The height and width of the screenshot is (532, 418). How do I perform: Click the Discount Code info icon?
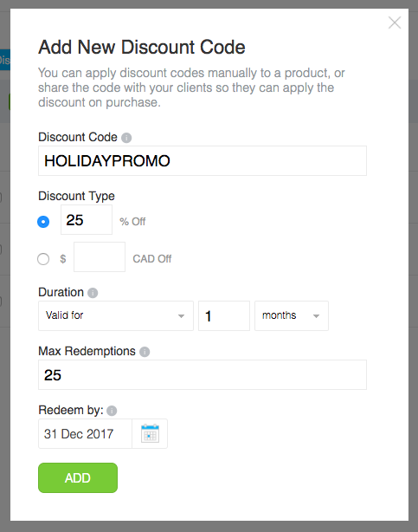click(x=126, y=138)
